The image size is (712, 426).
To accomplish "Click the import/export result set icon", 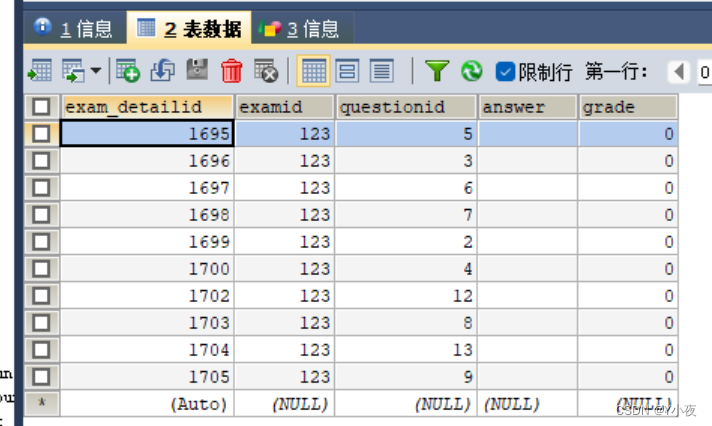I will tap(73, 71).
